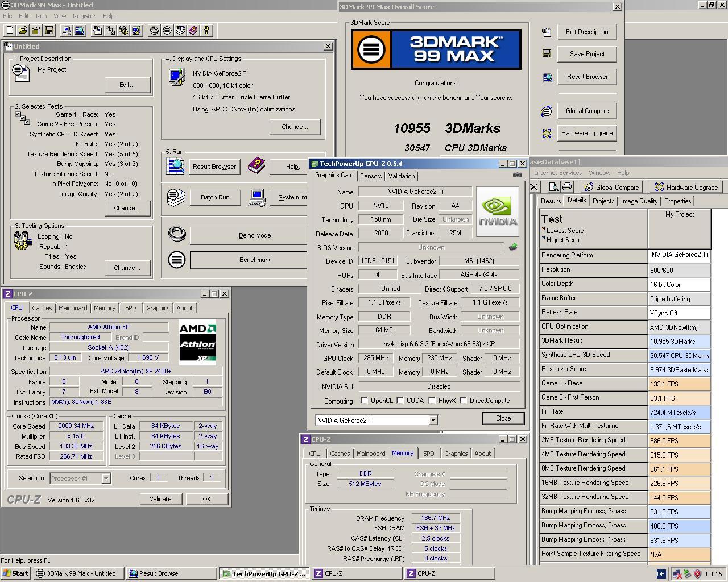Click the Close button in GPU-Z

(x=503, y=418)
